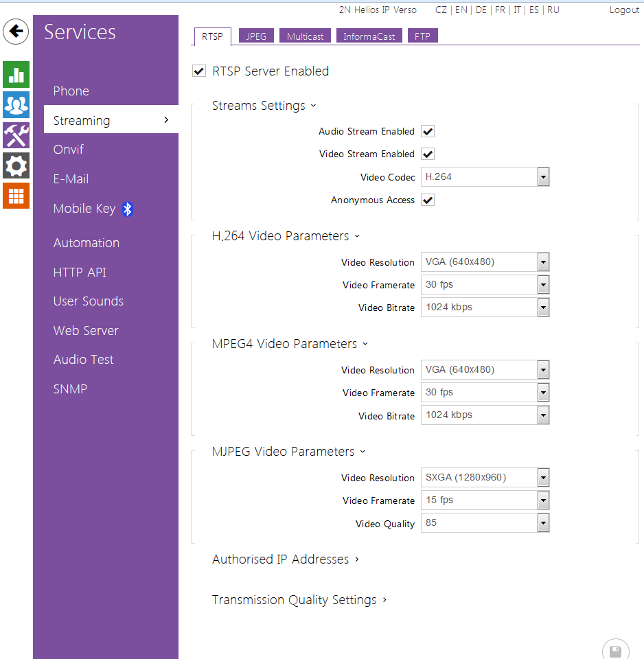
Task: Open H.264 Video Bitrate dropdown
Action: (x=543, y=308)
